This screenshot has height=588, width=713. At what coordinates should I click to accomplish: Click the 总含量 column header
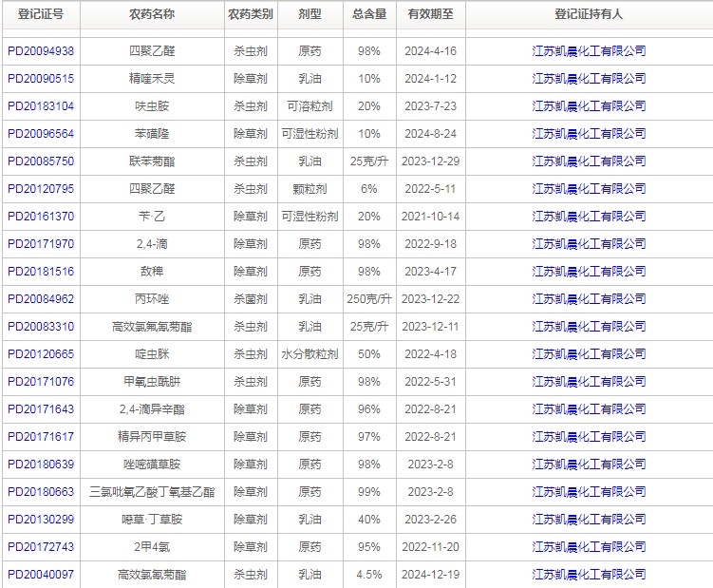(369, 14)
